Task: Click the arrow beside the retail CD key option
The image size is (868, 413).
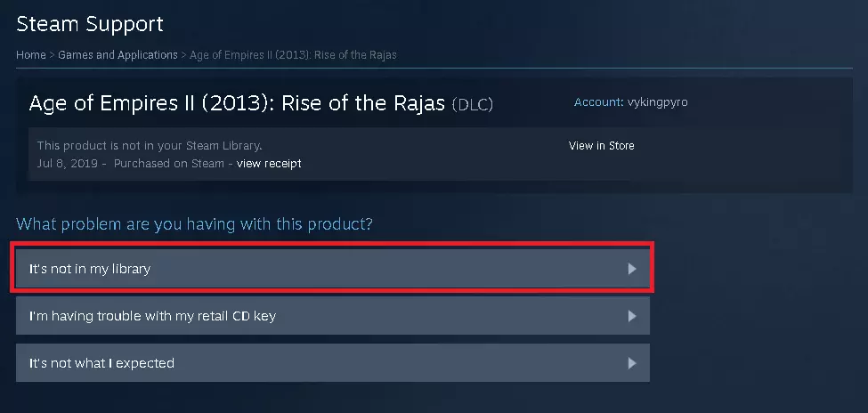Action: [x=632, y=316]
